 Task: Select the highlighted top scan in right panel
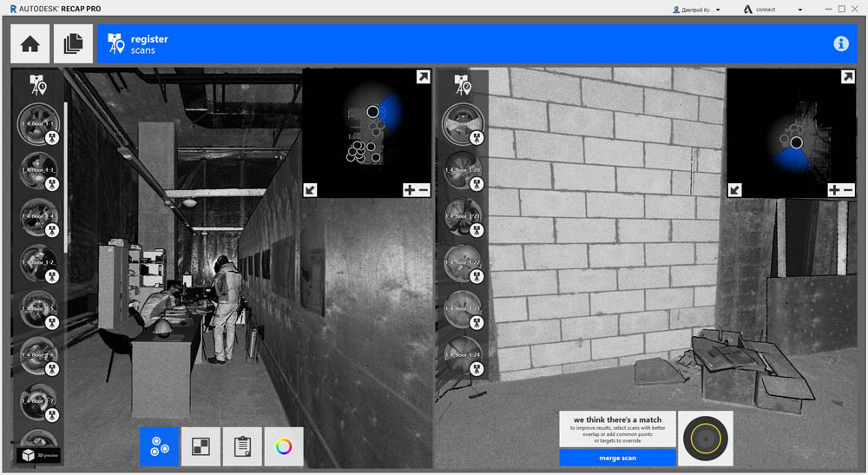tap(463, 124)
